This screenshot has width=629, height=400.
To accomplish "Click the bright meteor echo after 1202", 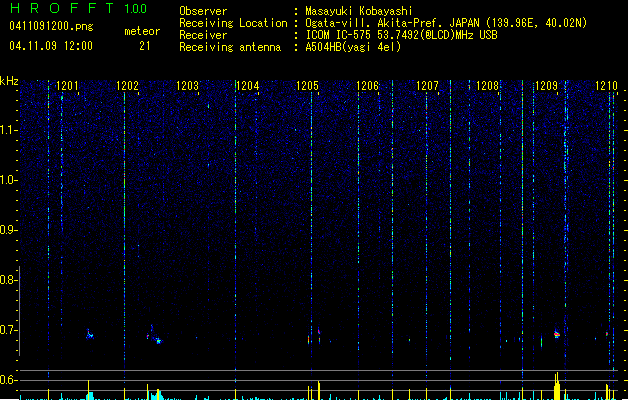I will click(158, 341).
